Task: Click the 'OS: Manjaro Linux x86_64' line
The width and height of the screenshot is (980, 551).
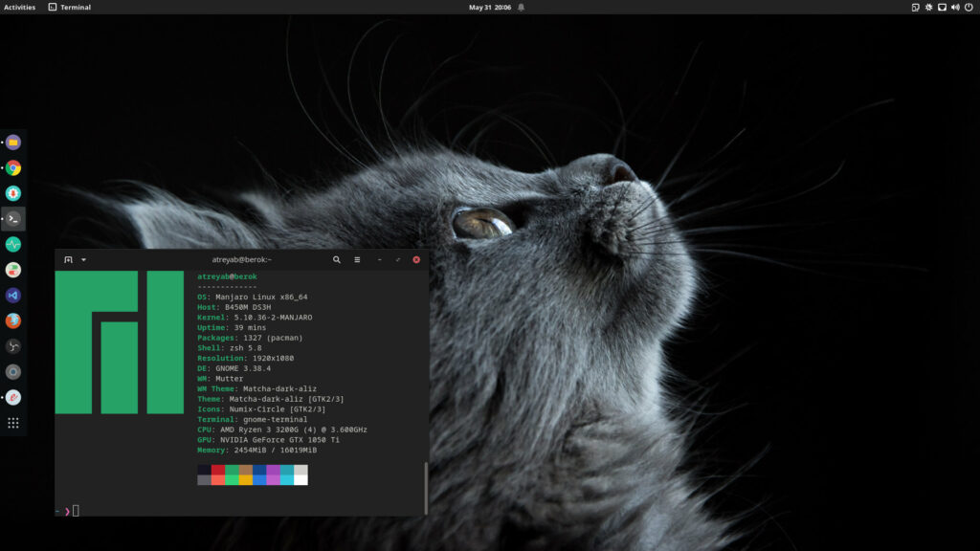Action: coord(253,298)
